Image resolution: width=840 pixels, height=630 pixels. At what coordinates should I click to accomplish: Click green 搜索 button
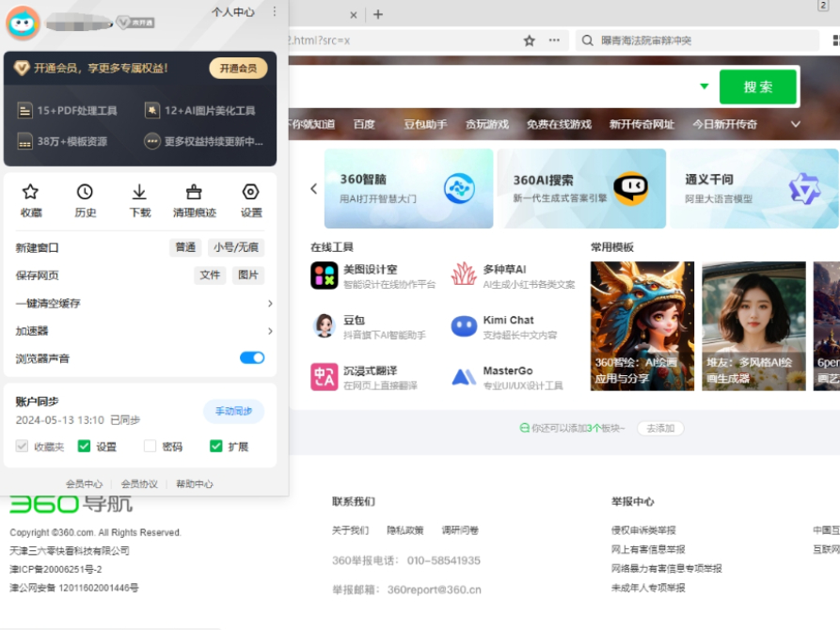tap(758, 87)
